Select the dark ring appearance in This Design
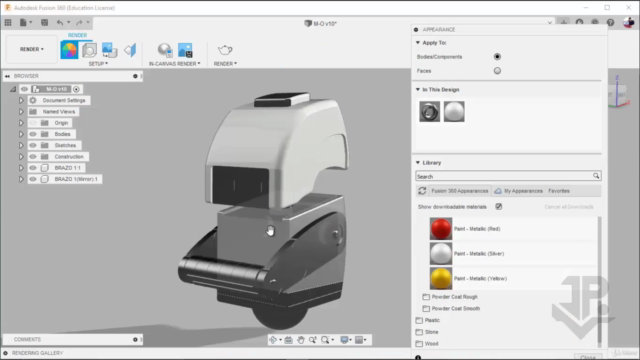The width and height of the screenshot is (640, 360). click(429, 111)
